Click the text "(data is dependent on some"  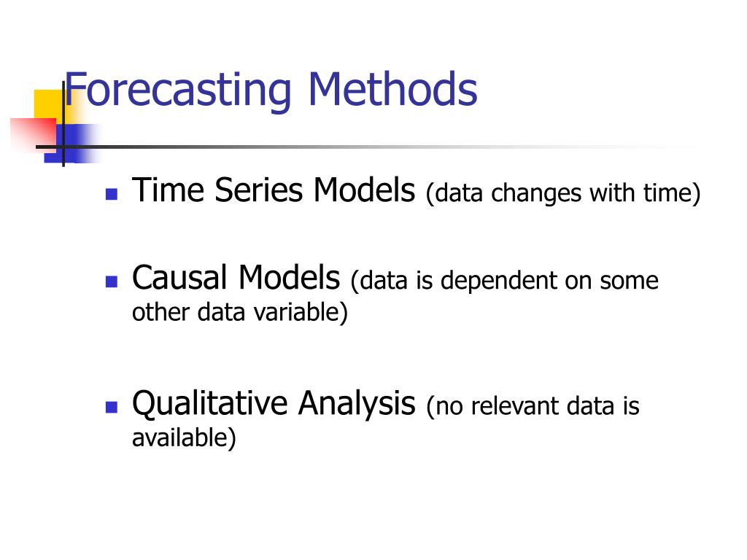[x=505, y=281]
